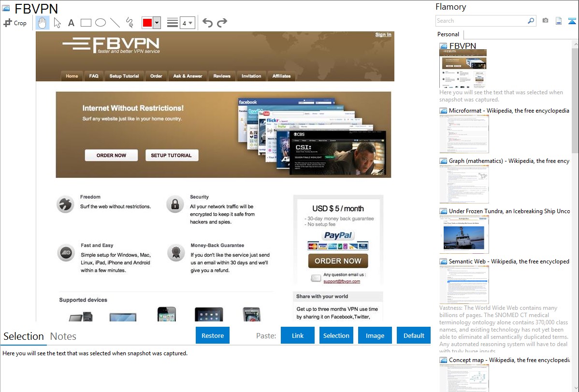Click the FBVPN window title icon
The width and height of the screenshot is (579, 392).
click(6, 8)
